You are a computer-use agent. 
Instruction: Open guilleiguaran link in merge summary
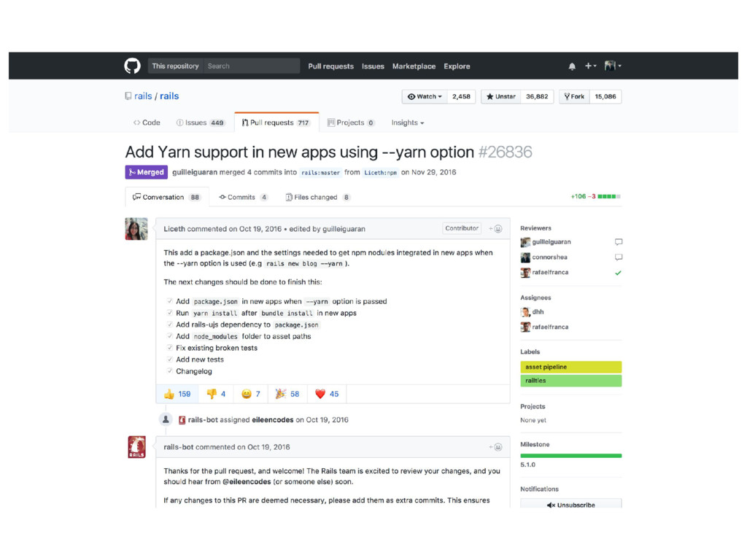point(194,172)
